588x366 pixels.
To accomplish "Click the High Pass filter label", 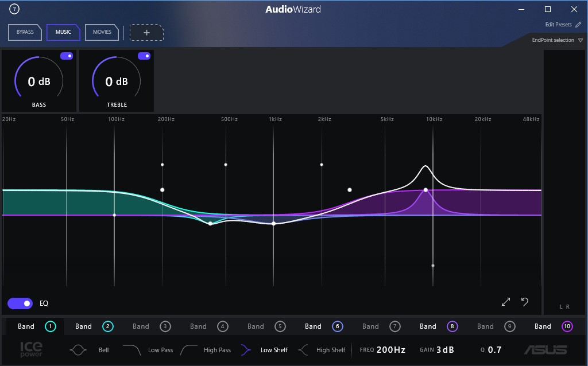I will tap(217, 350).
